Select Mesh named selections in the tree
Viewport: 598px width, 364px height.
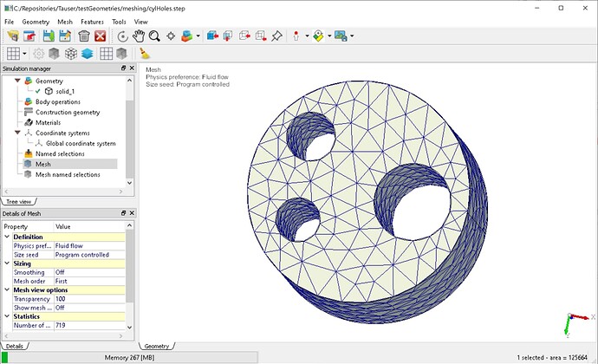point(68,174)
